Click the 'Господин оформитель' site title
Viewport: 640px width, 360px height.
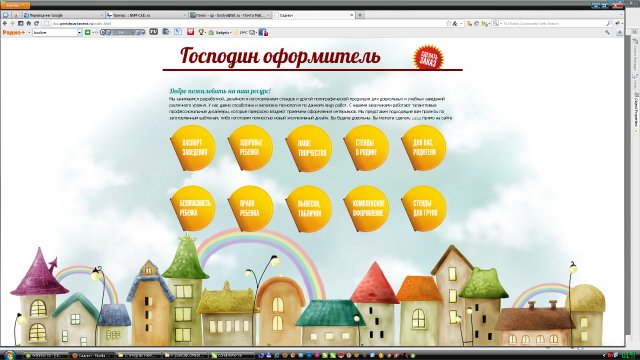pyautogui.click(x=280, y=56)
